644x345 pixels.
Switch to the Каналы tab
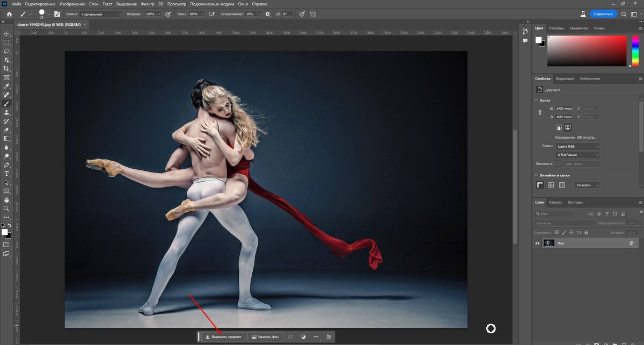click(555, 203)
